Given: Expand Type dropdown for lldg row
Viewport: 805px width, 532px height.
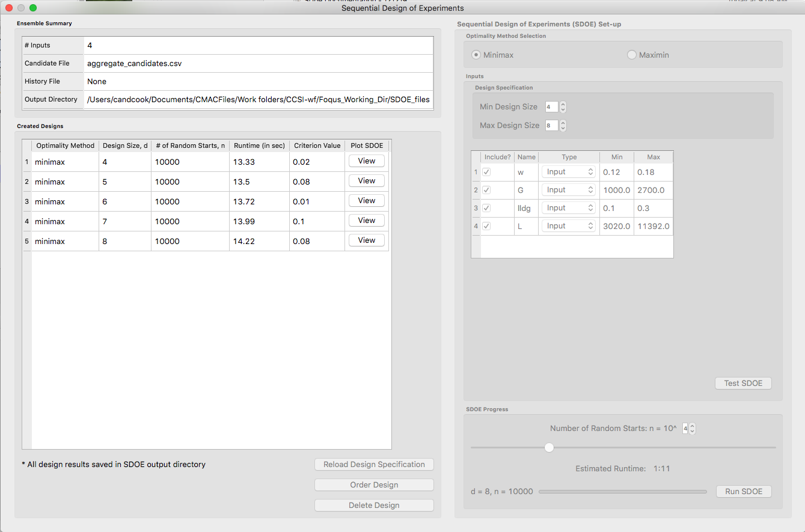Looking at the screenshot, I should (568, 208).
